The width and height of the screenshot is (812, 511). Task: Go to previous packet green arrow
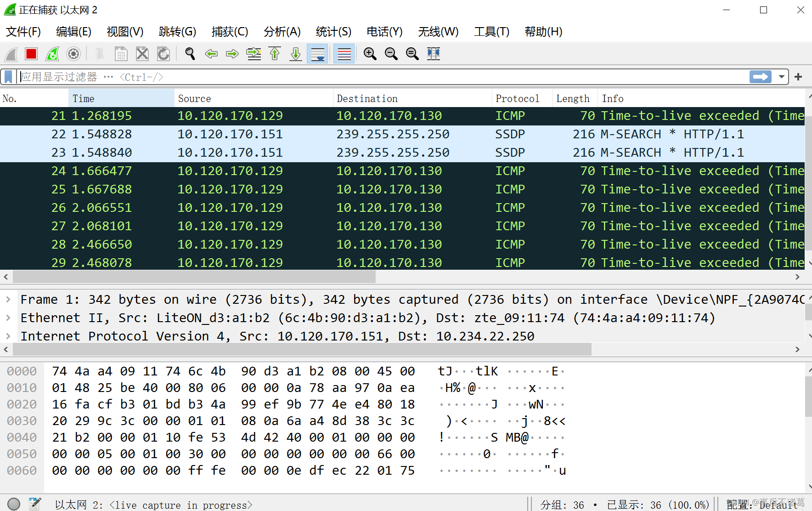click(211, 54)
